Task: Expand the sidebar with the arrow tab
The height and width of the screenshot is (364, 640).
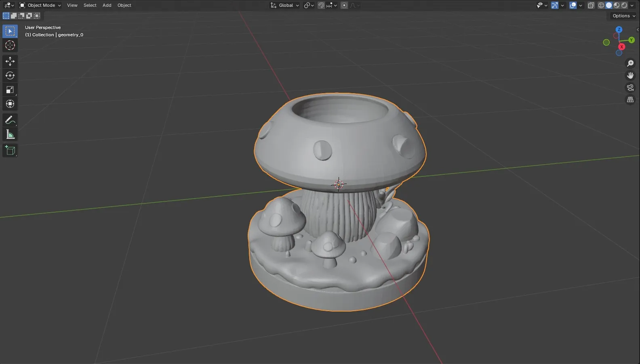Action: pos(638,29)
